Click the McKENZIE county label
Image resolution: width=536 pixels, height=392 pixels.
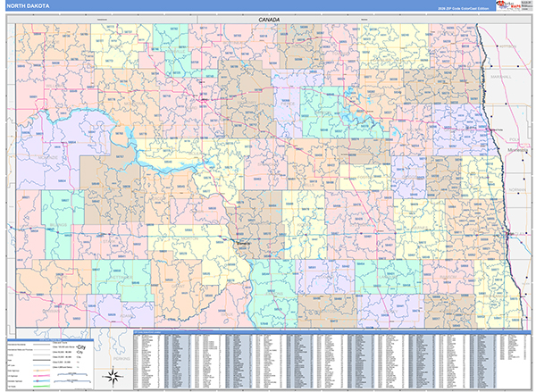(x=47, y=157)
